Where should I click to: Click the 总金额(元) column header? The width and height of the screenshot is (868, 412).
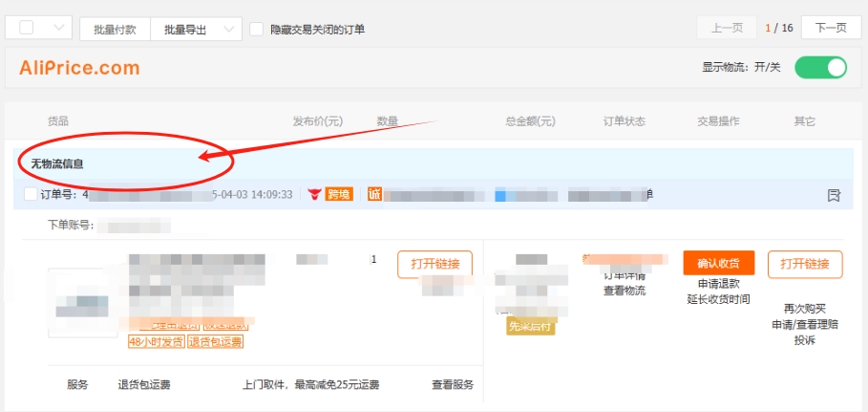(x=530, y=121)
